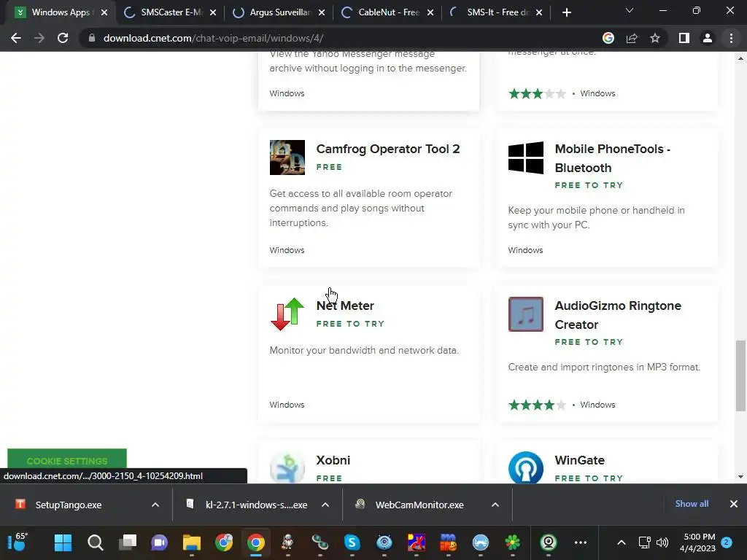The height and width of the screenshot is (560, 747).
Task: Close the CableNut tab
Action: (430, 12)
